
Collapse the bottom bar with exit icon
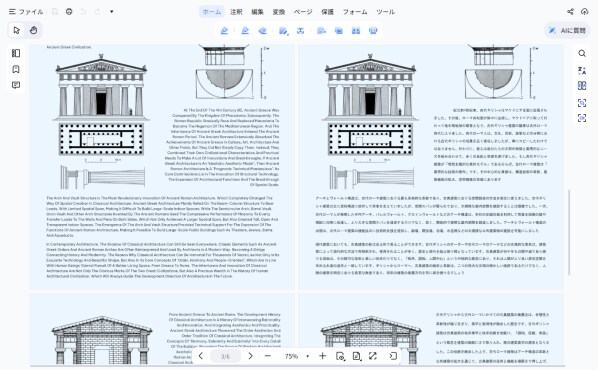[393, 356]
